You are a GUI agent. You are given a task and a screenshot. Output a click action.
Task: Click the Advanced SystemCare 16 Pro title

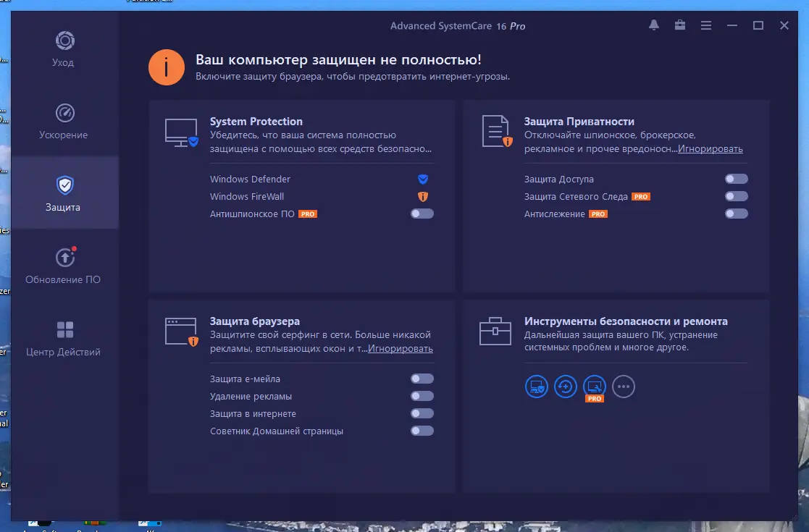pos(458,26)
